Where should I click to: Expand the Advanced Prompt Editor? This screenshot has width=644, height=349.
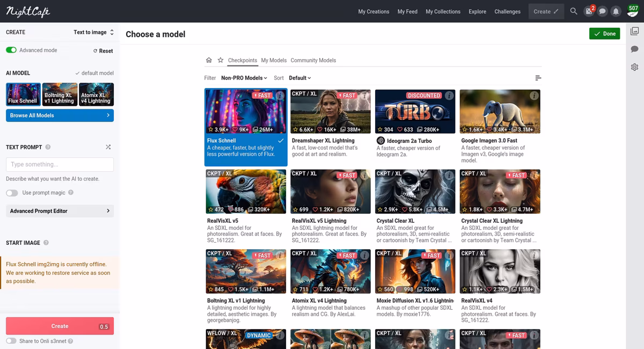(60, 211)
